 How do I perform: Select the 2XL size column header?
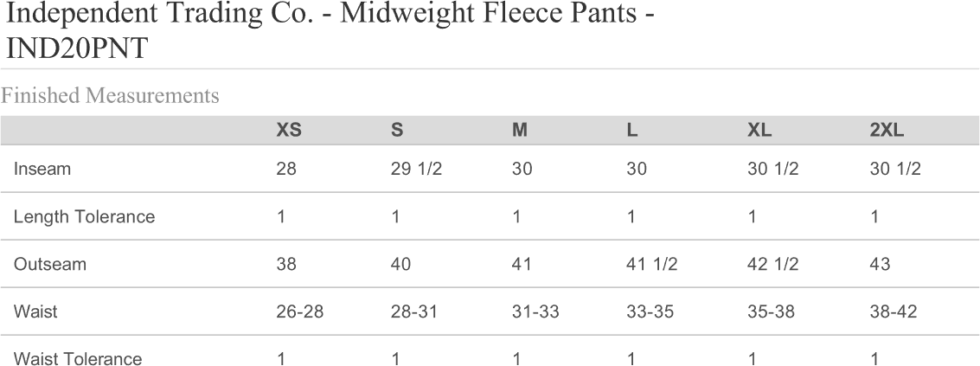[887, 131]
